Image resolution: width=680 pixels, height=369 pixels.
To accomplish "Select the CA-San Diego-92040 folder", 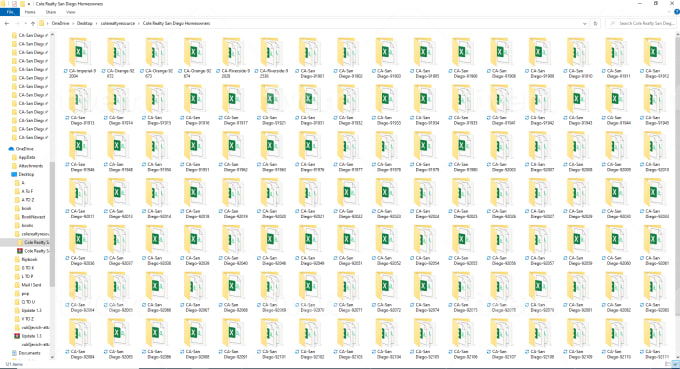I will (x=234, y=246).
